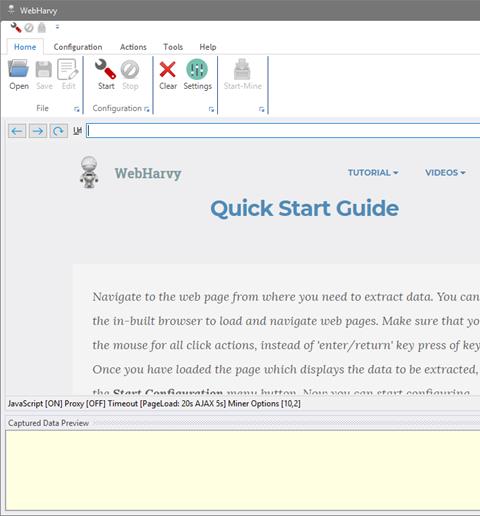This screenshot has height=516, width=480.
Task: Click the WebHarvy site title link
Action: click(x=148, y=173)
